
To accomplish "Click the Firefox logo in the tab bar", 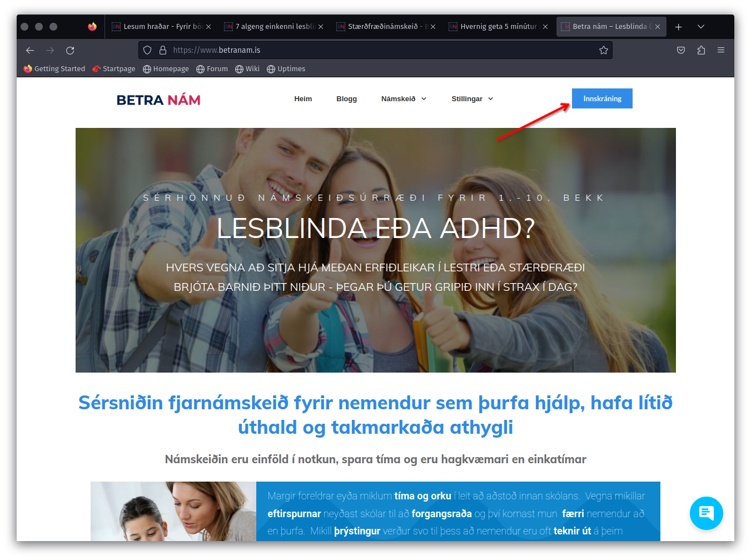I will tap(92, 26).
